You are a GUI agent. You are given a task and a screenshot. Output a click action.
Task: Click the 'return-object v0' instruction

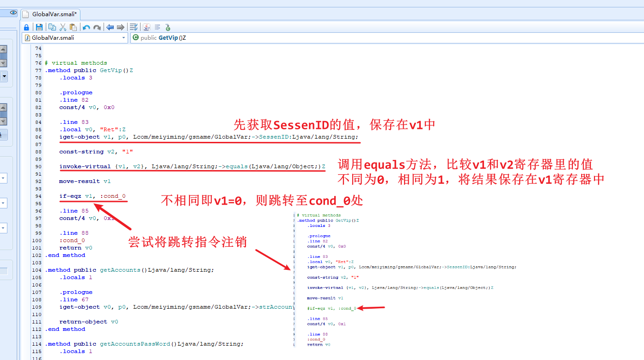89,322
